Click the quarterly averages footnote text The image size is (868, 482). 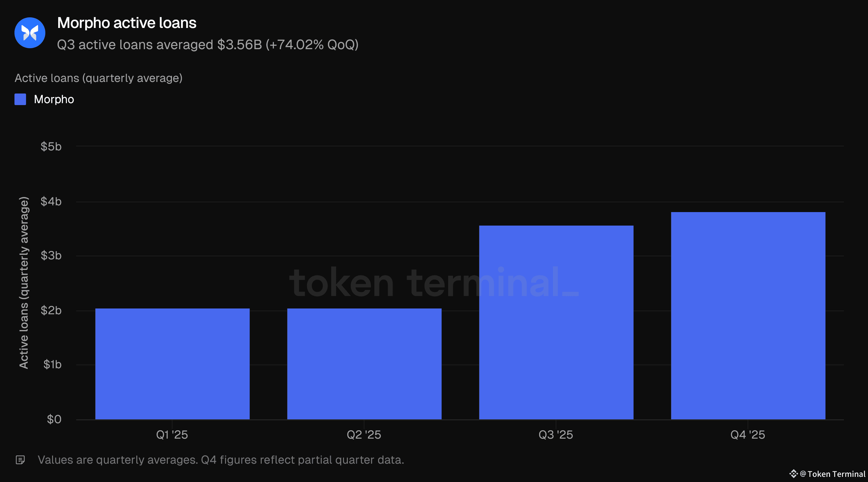(x=221, y=460)
